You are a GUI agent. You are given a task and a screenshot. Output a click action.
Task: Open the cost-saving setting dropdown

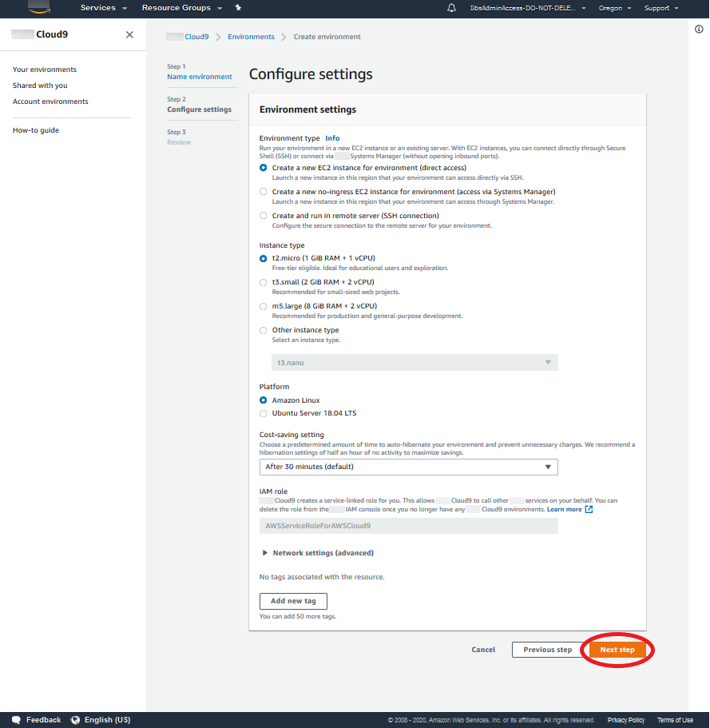408,467
